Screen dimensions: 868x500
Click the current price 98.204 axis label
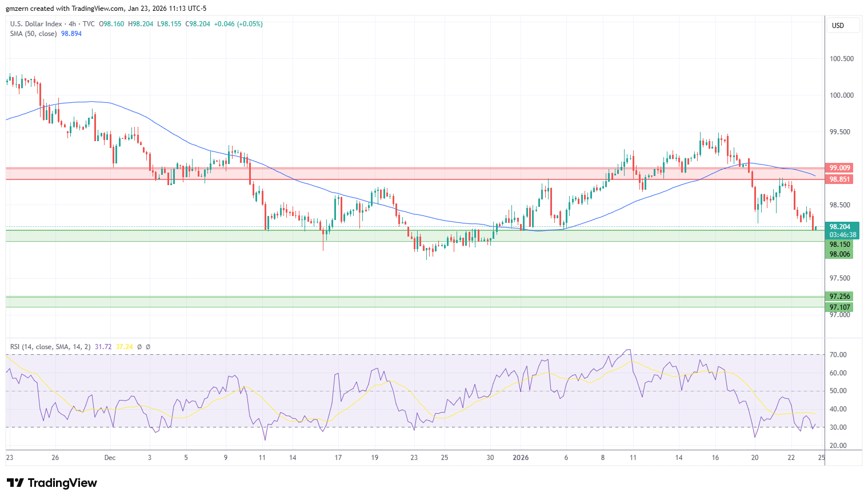click(840, 227)
